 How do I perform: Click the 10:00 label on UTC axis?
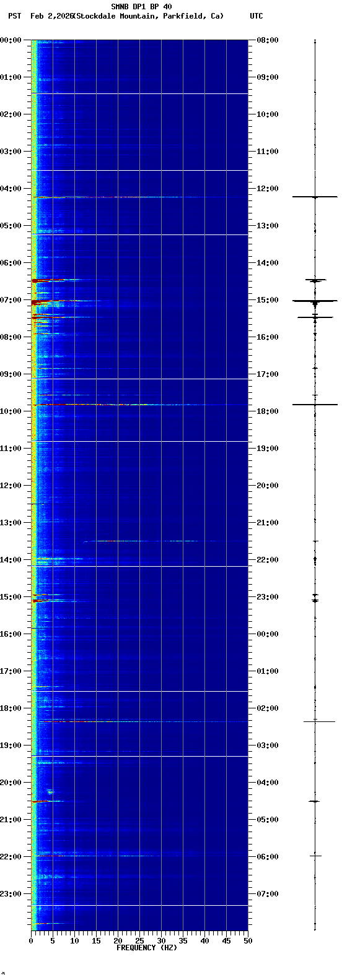click(268, 114)
